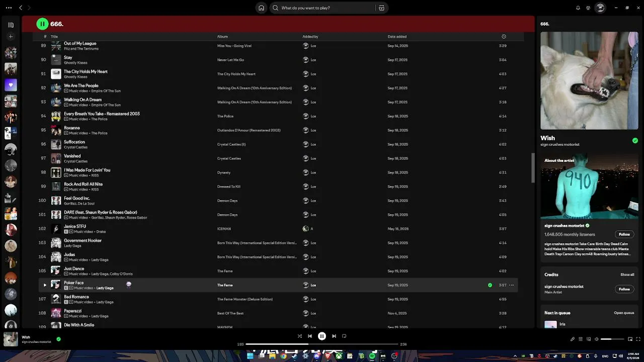Show hidden system tray icons
The height and width of the screenshot is (362, 644).
[x=515, y=356]
